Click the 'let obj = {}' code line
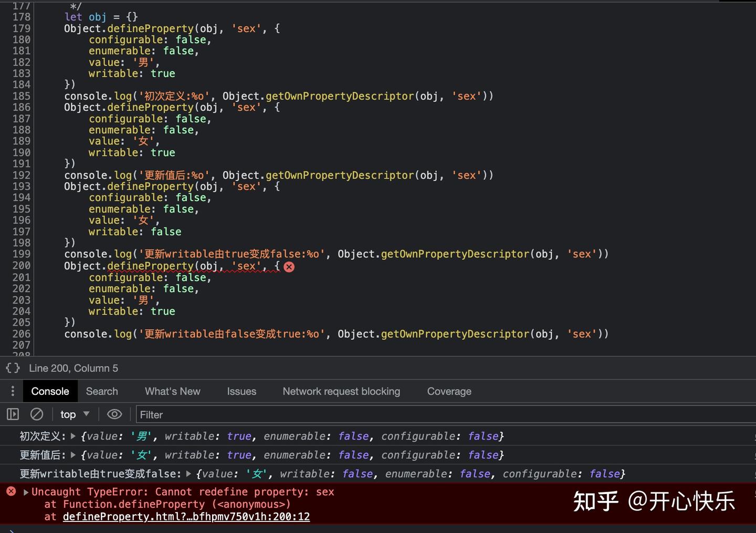Image resolution: width=756 pixels, height=533 pixels. pyautogui.click(x=101, y=17)
